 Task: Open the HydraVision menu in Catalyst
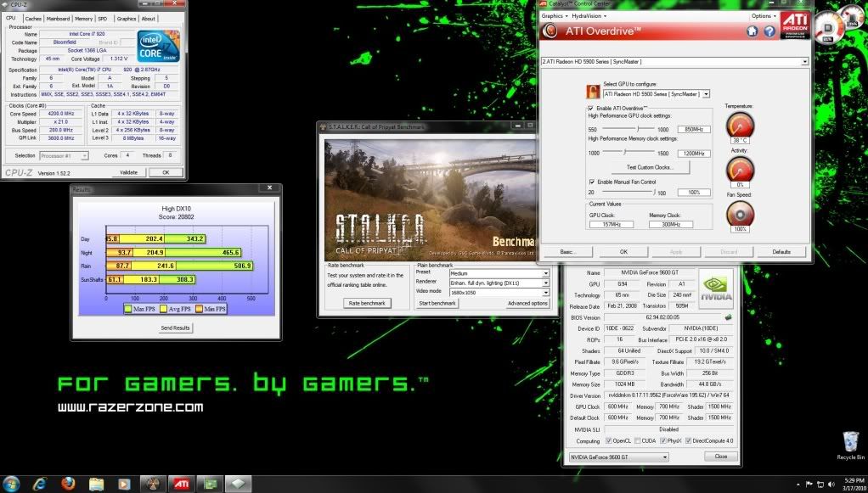589,16
